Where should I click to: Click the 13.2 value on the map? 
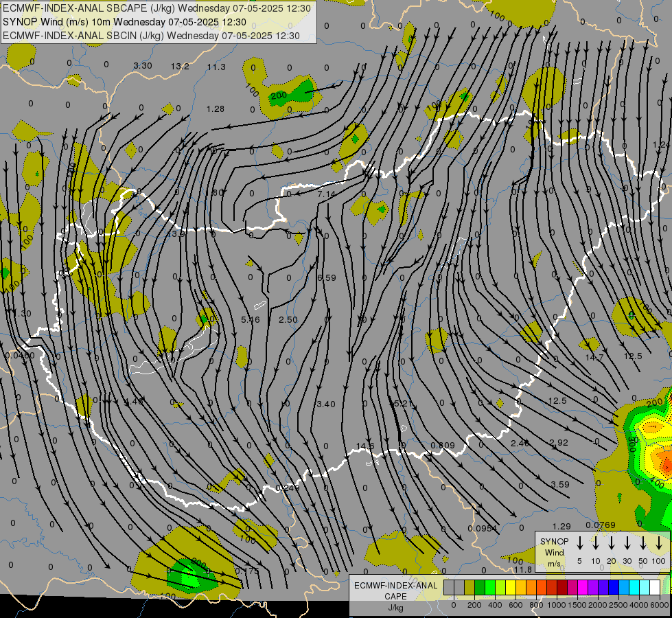(x=180, y=66)
